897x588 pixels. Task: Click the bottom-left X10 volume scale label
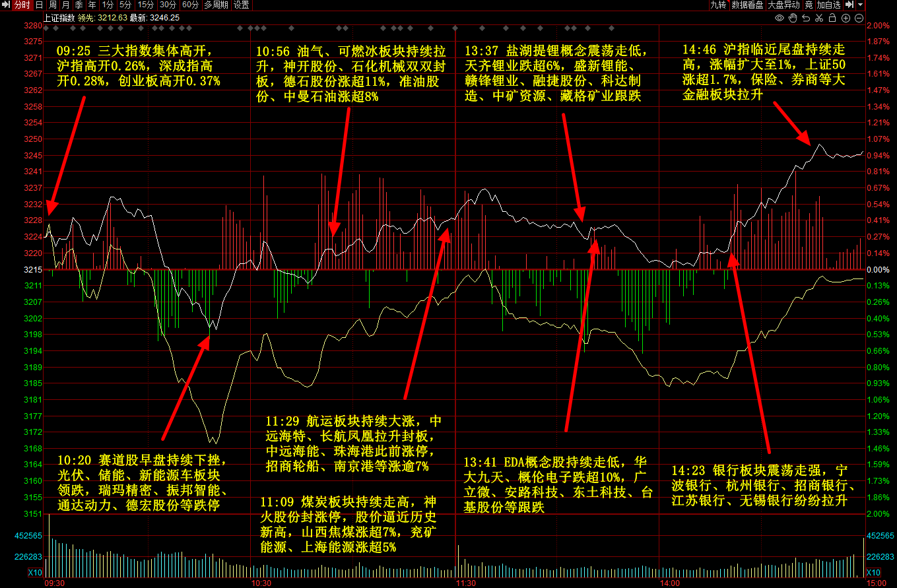click(34, 572)
